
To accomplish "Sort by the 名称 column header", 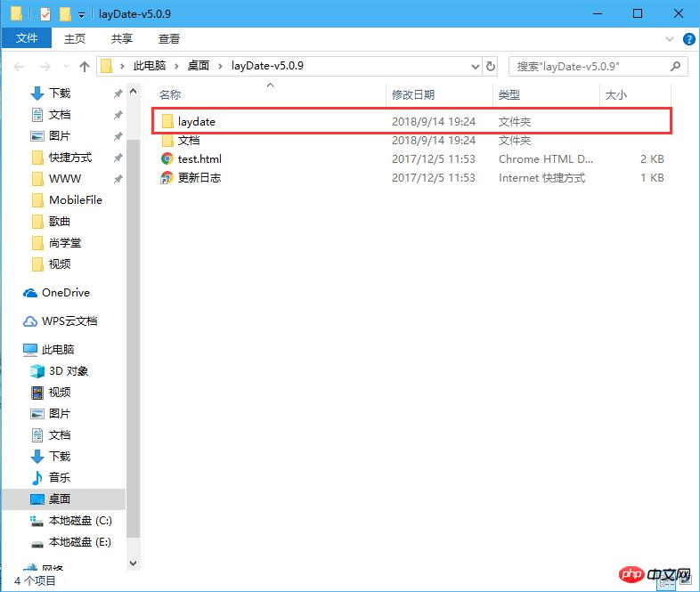I will 170,94.
